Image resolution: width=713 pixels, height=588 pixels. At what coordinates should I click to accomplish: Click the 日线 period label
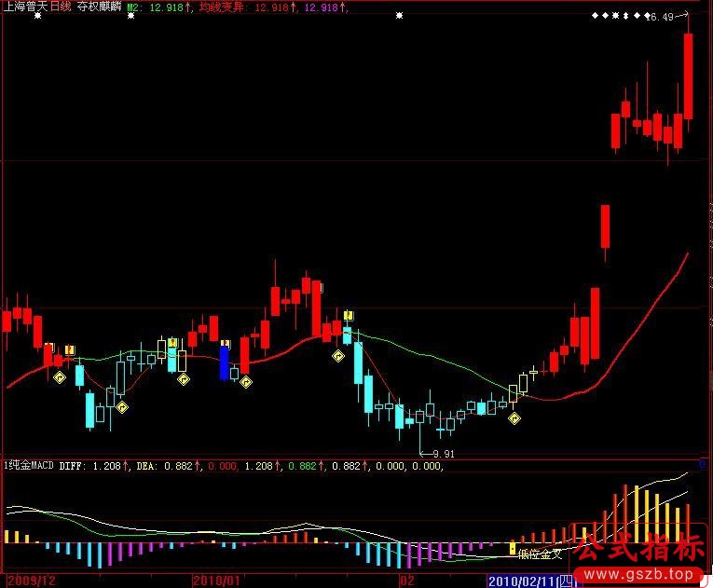[60, 7]
